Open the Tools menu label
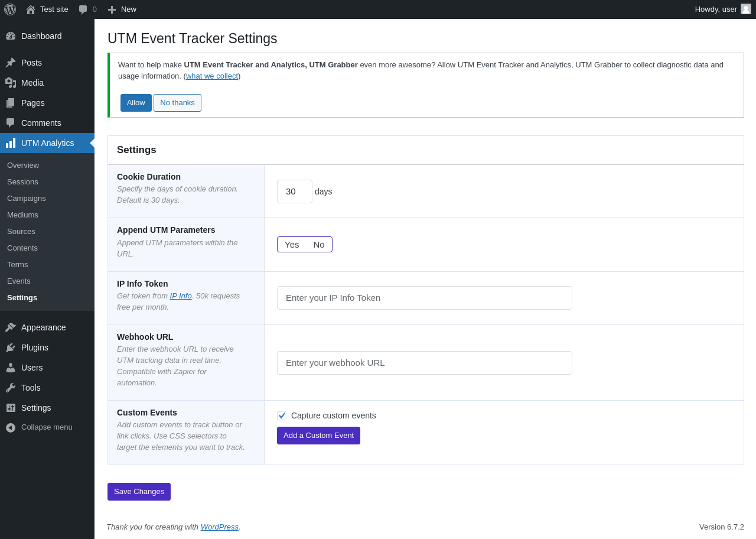This screenshot has width=756, height=539. pyautogui.click(x=31, y=388)
